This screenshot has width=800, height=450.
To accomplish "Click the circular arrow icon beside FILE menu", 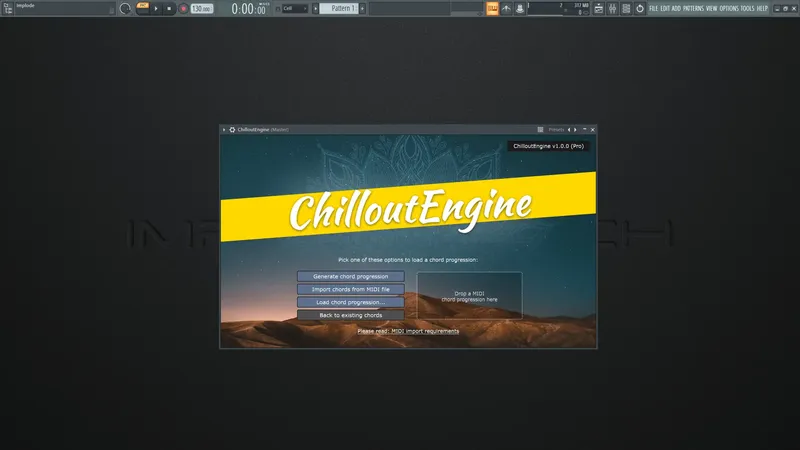I will [640, 9].
